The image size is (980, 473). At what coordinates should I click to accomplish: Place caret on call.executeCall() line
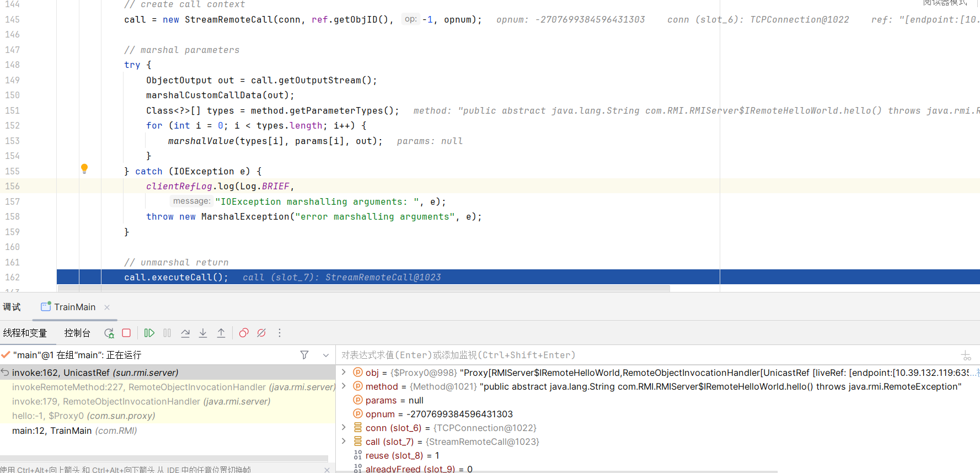[x=176, y=277]
